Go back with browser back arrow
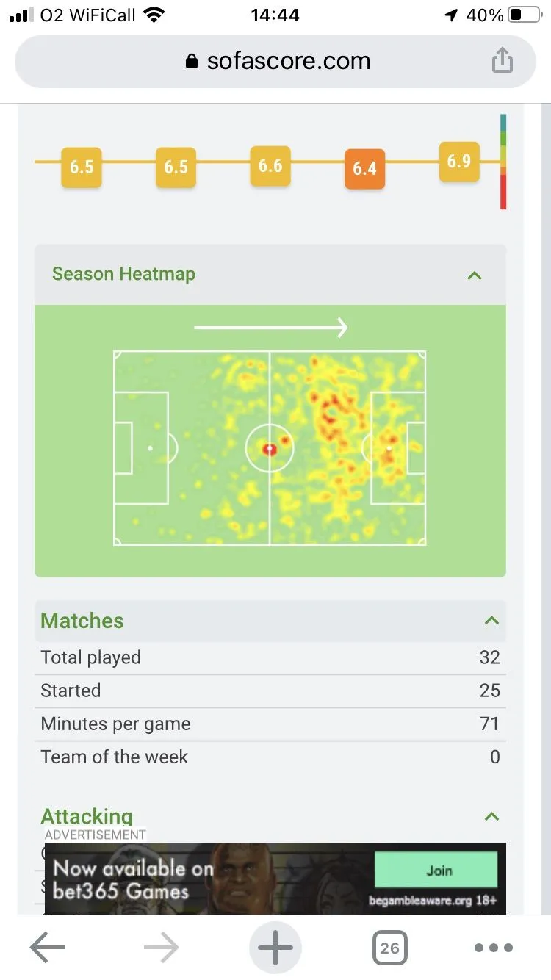 [47, 948]
